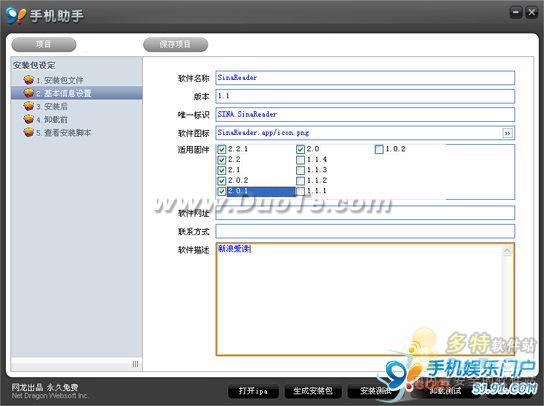Click the 软件名称 field containing SinaReader
Image resolution: width=544 pixels, height=406 pixels.
click(x=365, y=78)
